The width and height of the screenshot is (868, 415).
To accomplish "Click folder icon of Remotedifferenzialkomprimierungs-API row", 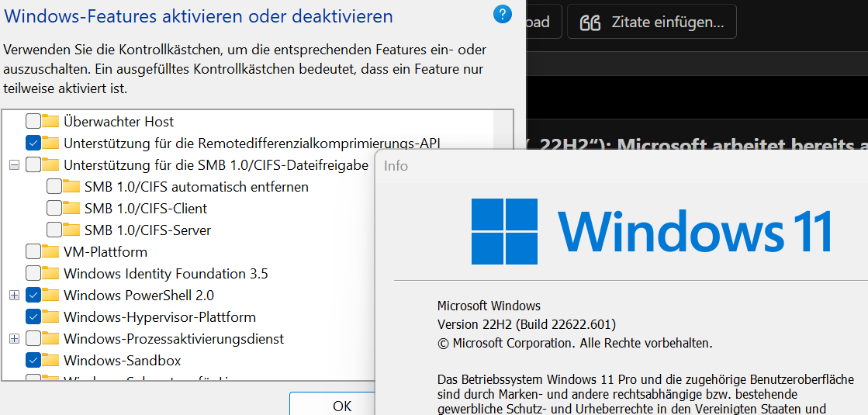I will [x=50, y=143].
